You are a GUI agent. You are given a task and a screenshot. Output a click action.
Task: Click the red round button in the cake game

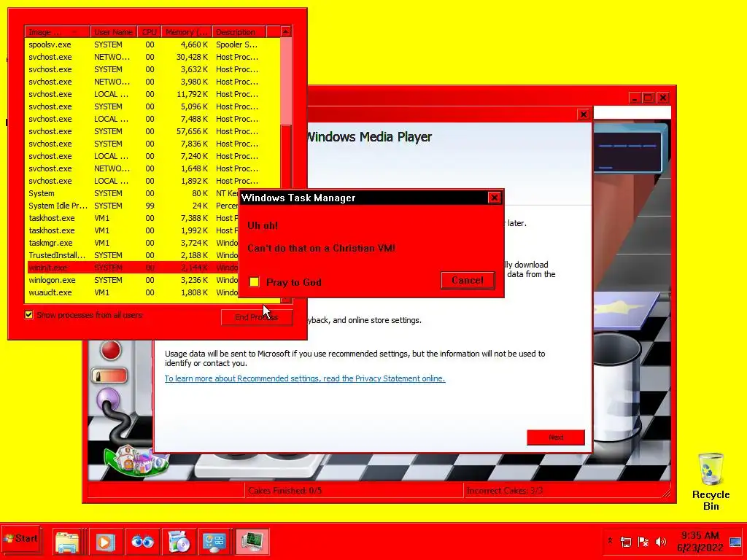click(x=111, y=350)
